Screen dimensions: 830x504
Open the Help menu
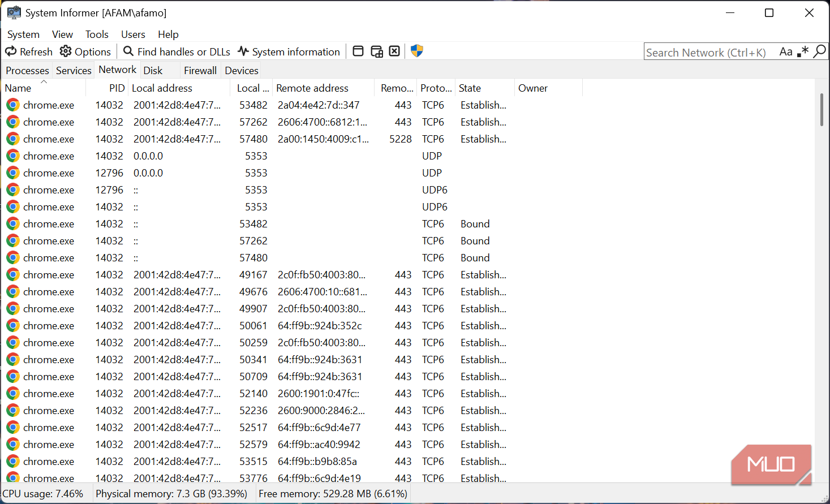[168, 35]
